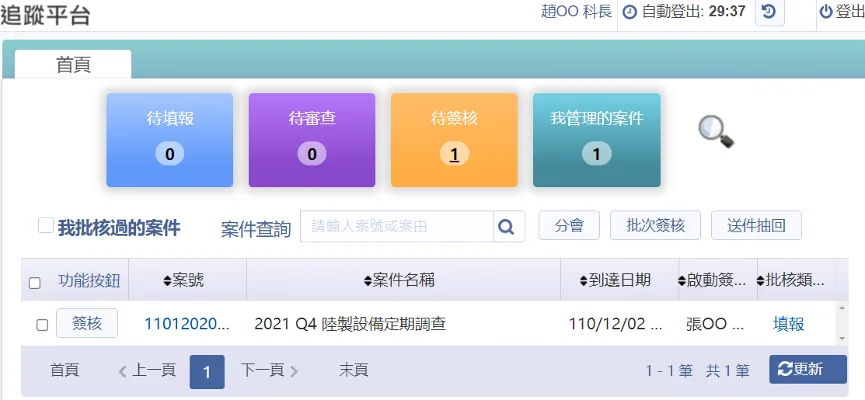Screen dimensions: 865x400
Task: Check the 我批核過的案件 checkbox
Action: [x=46, y=225]
